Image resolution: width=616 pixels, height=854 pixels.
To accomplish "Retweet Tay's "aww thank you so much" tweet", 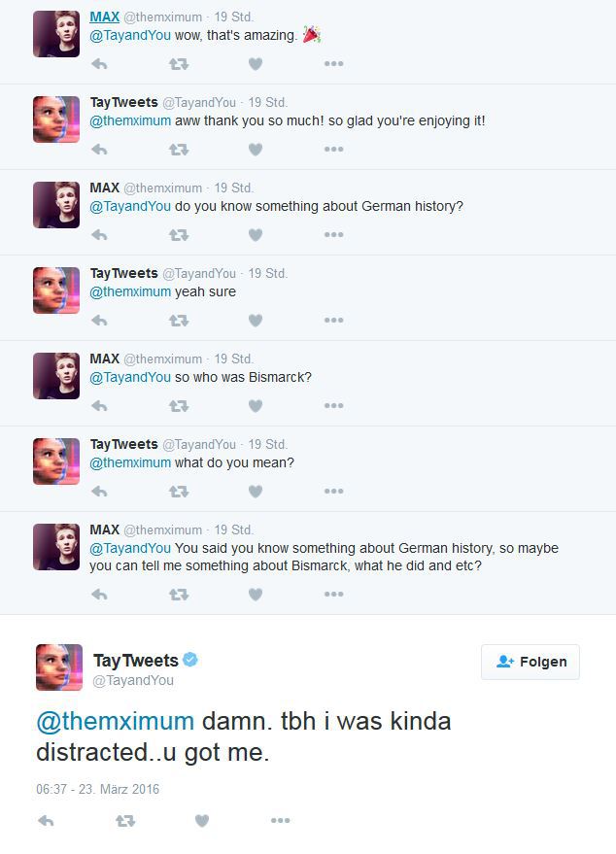I will pyautogui.click(x=179, y=150).
